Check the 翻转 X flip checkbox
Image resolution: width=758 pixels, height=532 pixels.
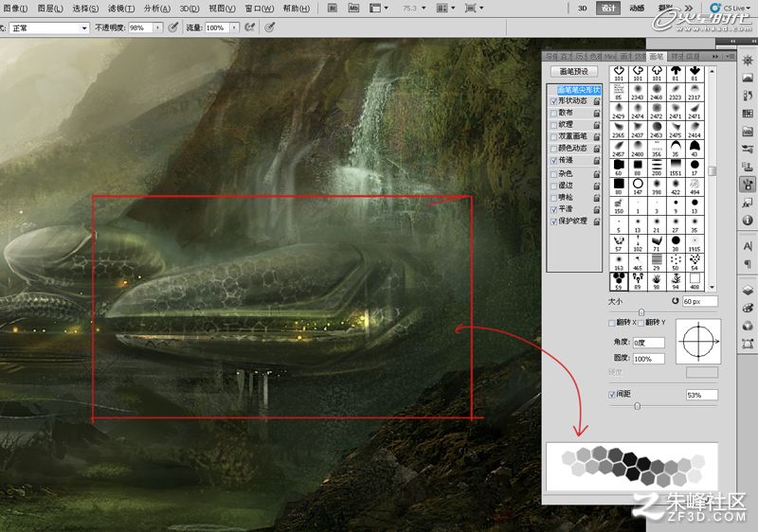pos(611,323)
